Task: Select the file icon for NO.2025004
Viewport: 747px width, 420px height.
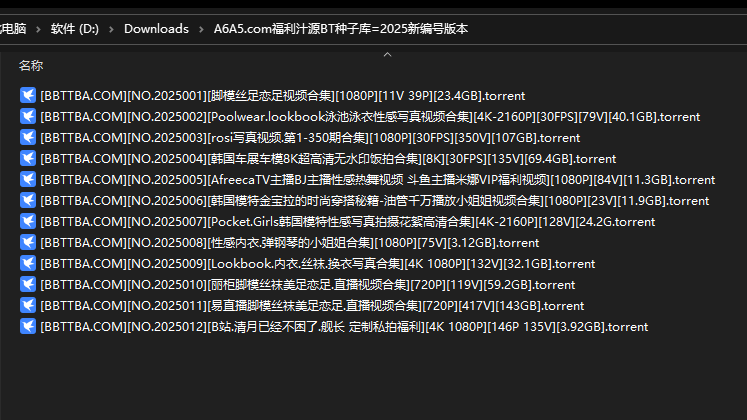Action: [x=28, y=159]
